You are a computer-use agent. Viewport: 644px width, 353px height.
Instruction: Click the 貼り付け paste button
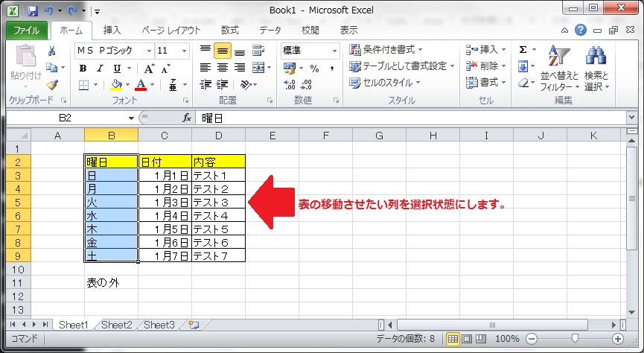click(26, 66)
